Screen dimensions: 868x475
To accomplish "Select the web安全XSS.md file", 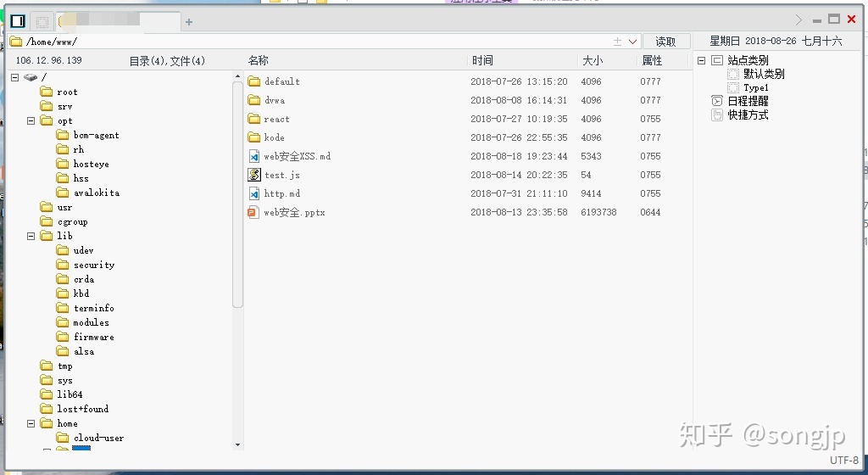I will click(297, 156).
